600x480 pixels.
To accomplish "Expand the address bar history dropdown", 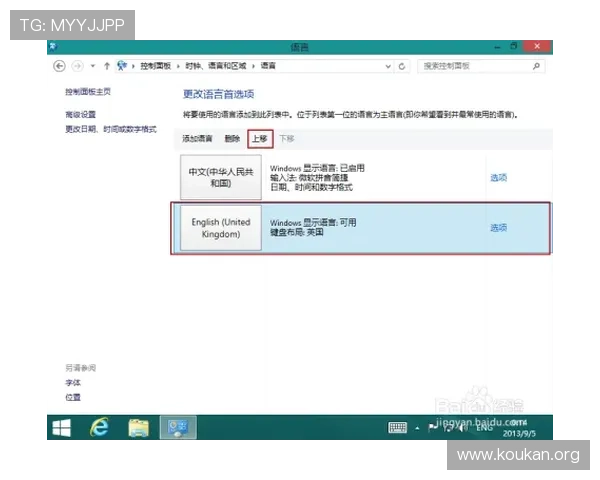I will pyautogui.click(x=388, y=66).
